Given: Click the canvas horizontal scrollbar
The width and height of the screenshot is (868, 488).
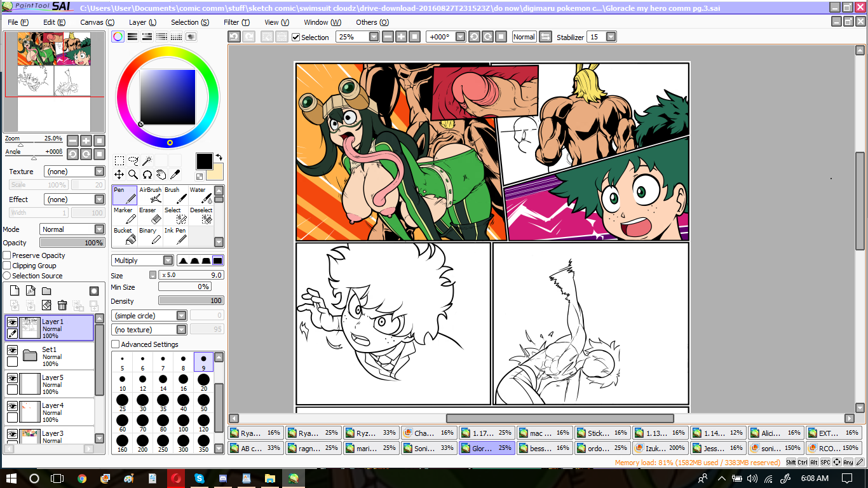Looking at the screenshot, I should pos(560,418).
